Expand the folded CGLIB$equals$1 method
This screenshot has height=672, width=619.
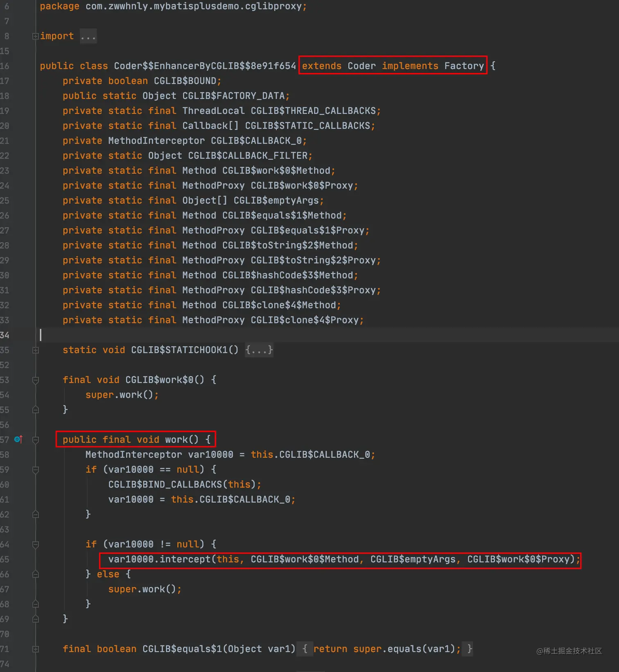[x=36, y=649]
